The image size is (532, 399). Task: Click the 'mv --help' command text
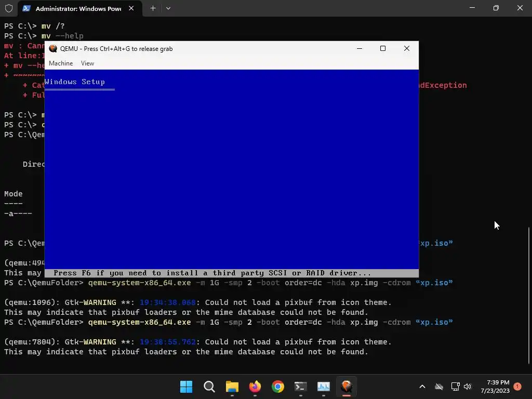click(62, 36)
